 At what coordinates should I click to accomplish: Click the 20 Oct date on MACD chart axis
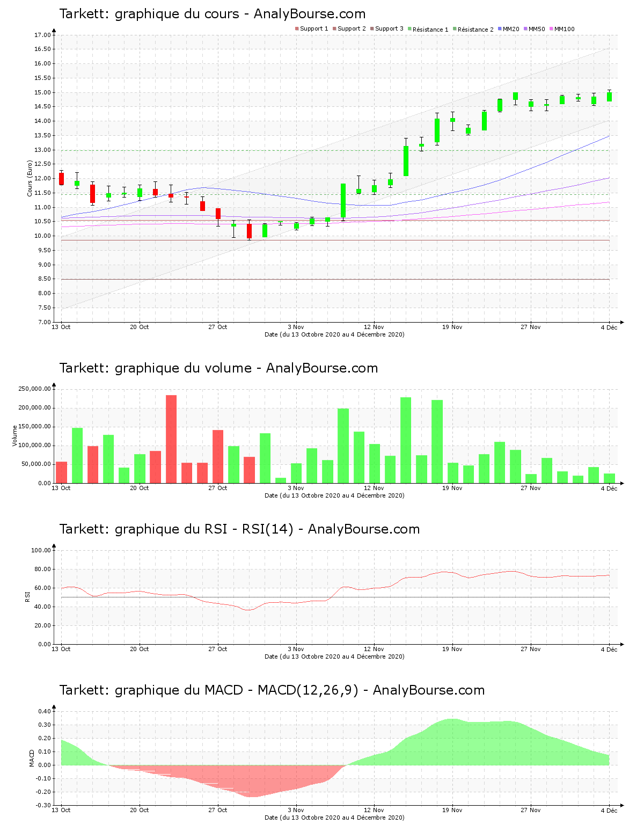pyautogui.click(x=140, y=810)
